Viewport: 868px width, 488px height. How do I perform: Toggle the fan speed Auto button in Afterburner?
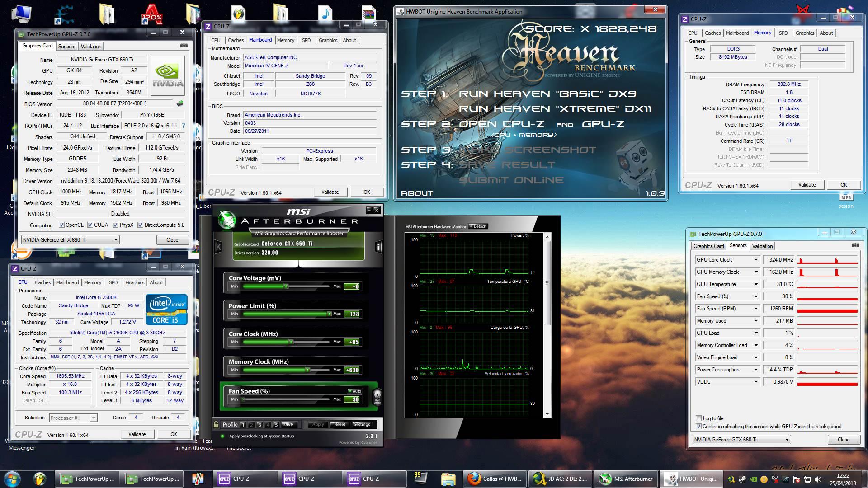355,391
